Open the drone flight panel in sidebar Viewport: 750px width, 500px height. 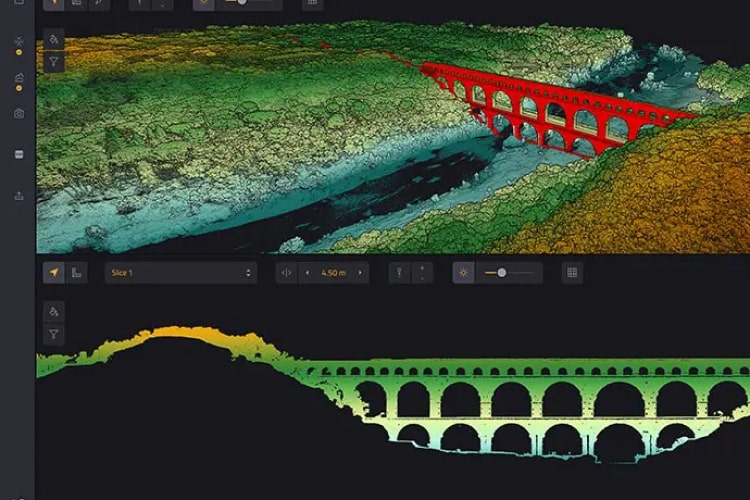tap(19, 41)
